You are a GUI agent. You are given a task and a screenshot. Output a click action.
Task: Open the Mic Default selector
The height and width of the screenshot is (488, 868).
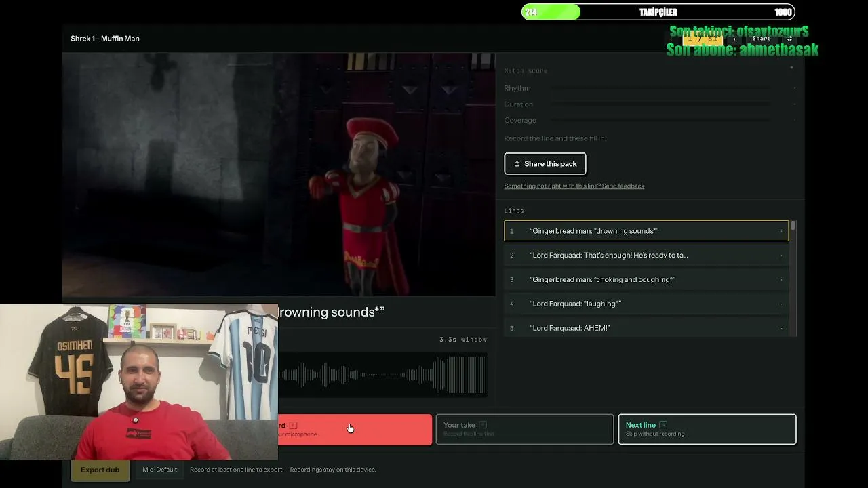coord(159,470)
